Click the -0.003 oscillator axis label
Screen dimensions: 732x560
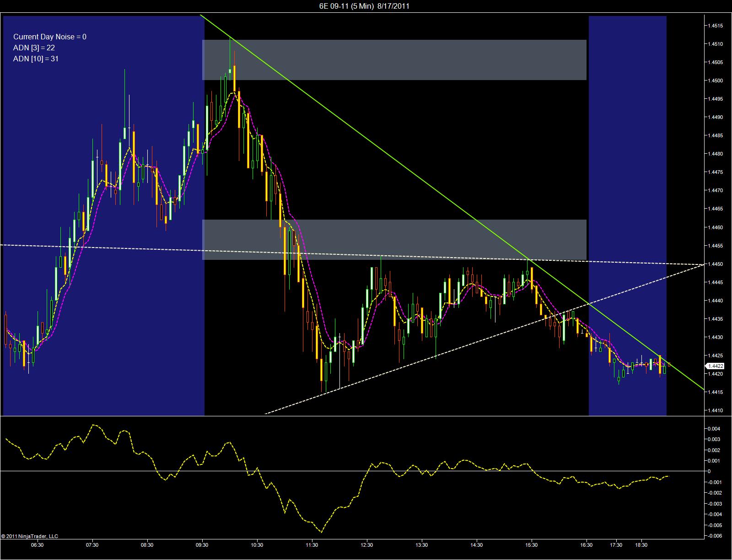point(715,504)
